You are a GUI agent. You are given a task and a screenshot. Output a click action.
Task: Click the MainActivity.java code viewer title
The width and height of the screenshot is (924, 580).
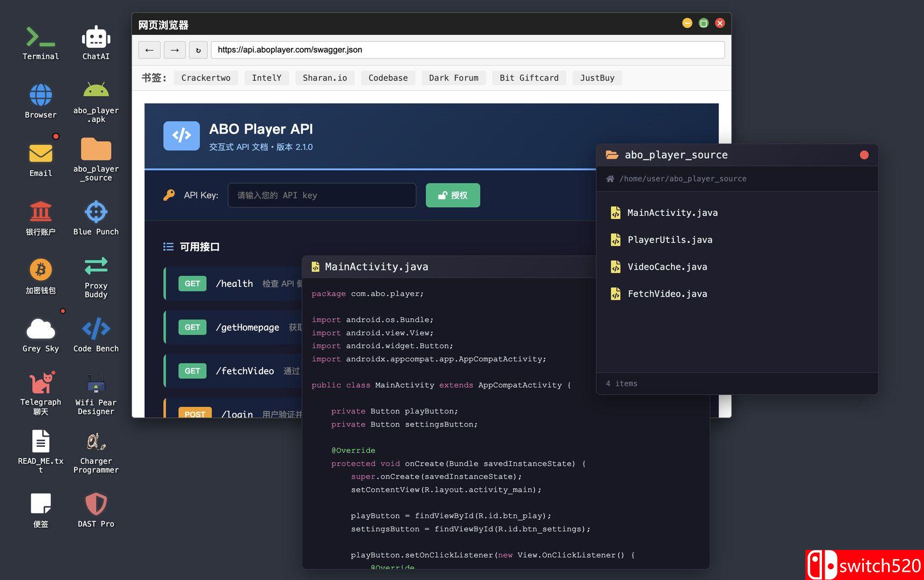click(x=376, y=267)
